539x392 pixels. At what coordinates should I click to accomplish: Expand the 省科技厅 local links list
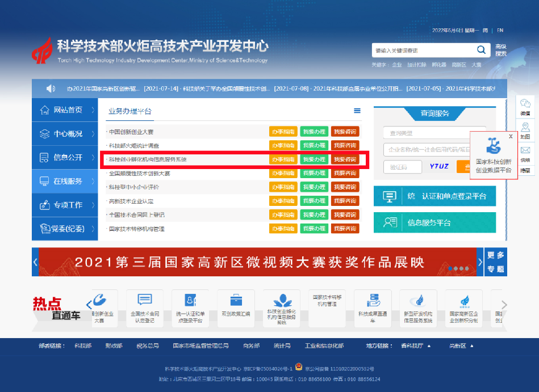tap(416, 345)
